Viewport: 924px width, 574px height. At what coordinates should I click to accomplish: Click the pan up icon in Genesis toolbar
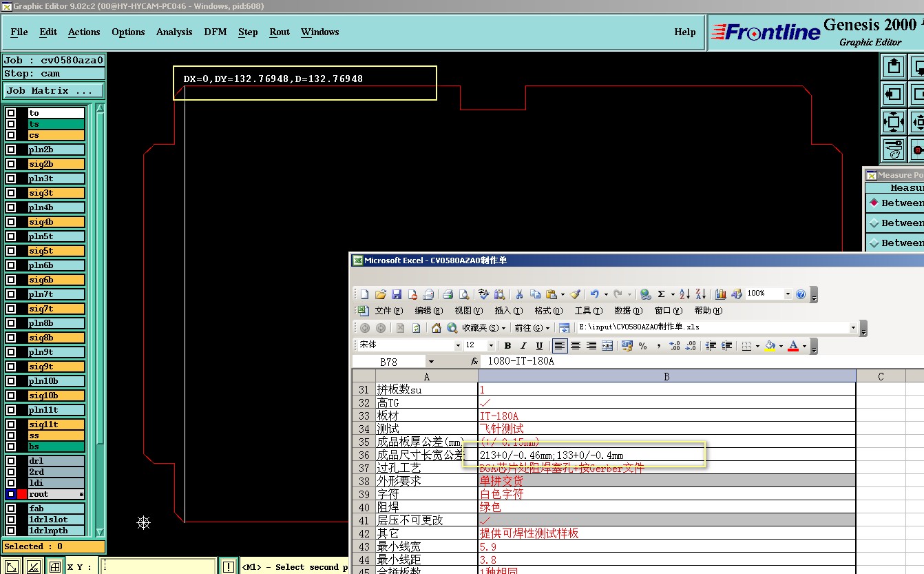coord(894,67)
